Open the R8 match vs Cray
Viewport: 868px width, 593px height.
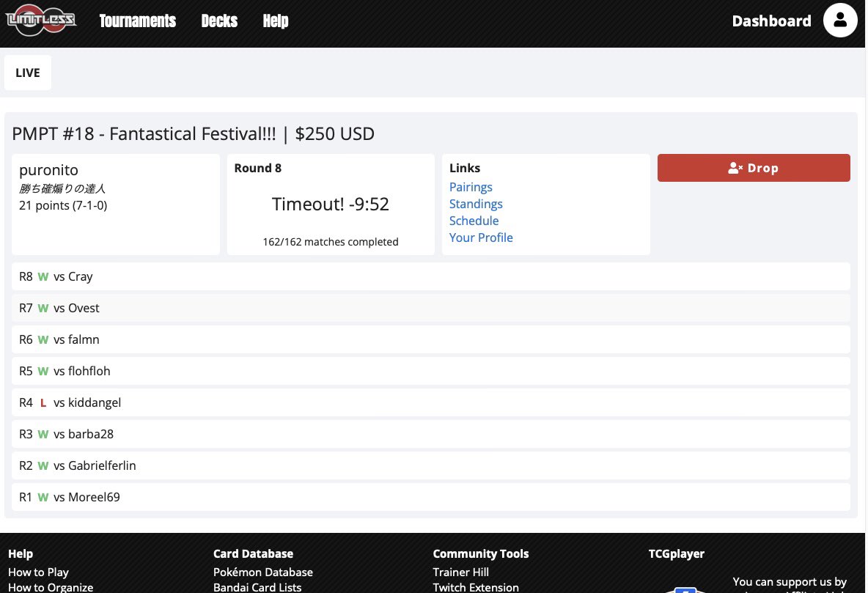(x=430, y=276)
